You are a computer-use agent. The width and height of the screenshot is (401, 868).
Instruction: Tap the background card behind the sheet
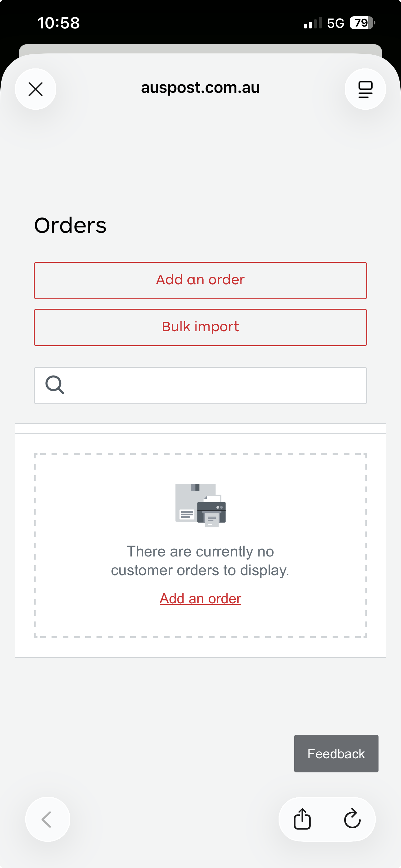point(200,48)
